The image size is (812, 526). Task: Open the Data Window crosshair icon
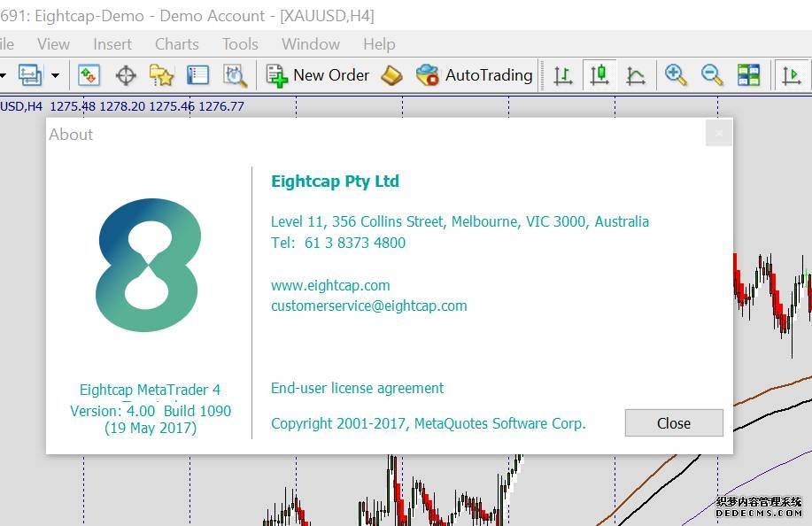tap(126, 75)
